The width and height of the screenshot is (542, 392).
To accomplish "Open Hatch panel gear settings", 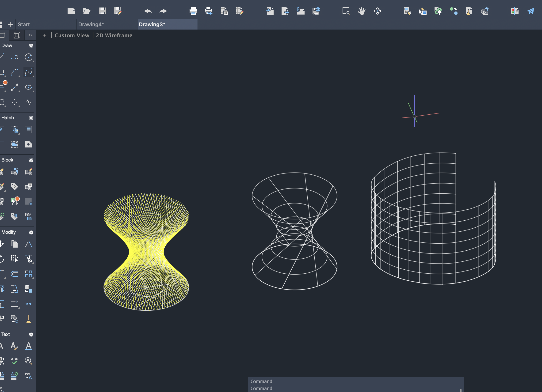I will coord(31,118).
